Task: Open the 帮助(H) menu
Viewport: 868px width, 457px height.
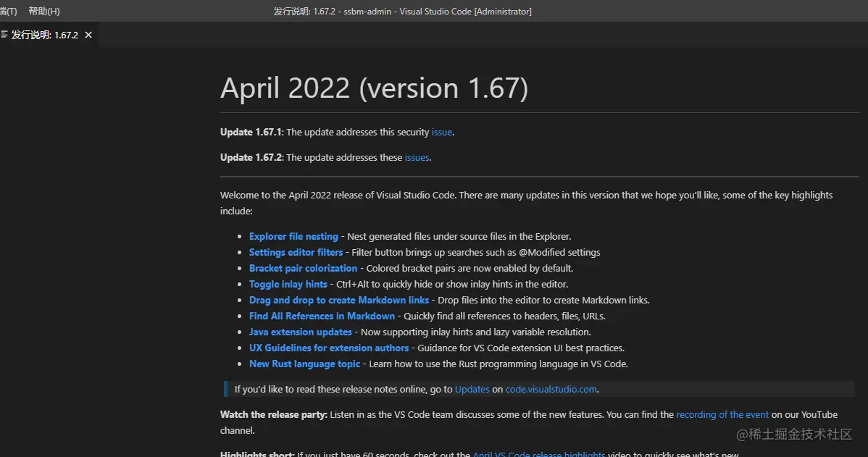Action: 43,11
